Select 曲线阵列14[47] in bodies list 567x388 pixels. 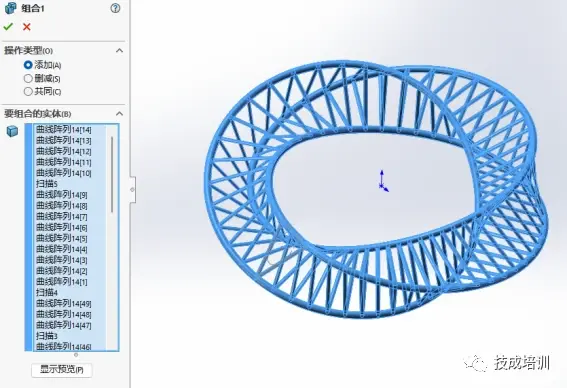click(x=64, y=325)
